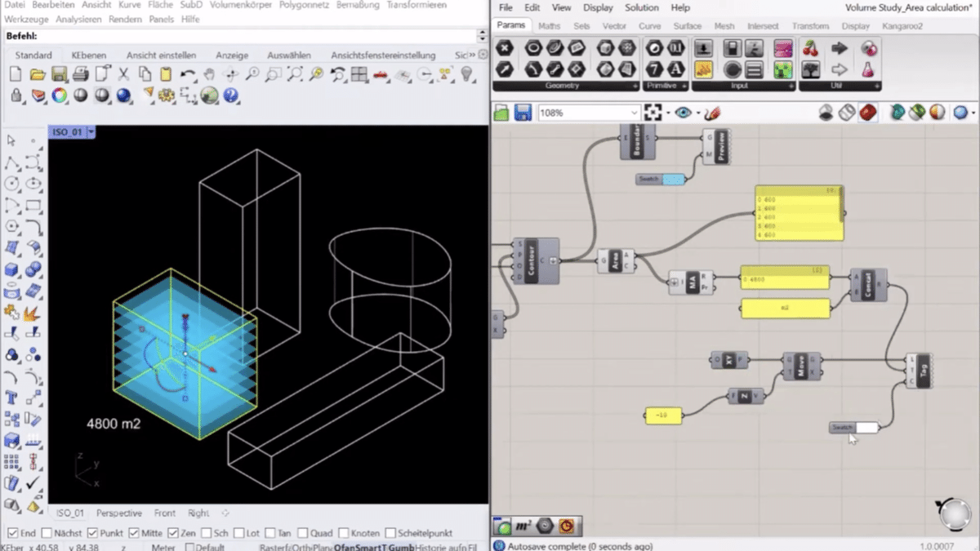
Task: Click the red car icon in Rhino toolbar
Action: pyautogui.click(x=380, y=74)
